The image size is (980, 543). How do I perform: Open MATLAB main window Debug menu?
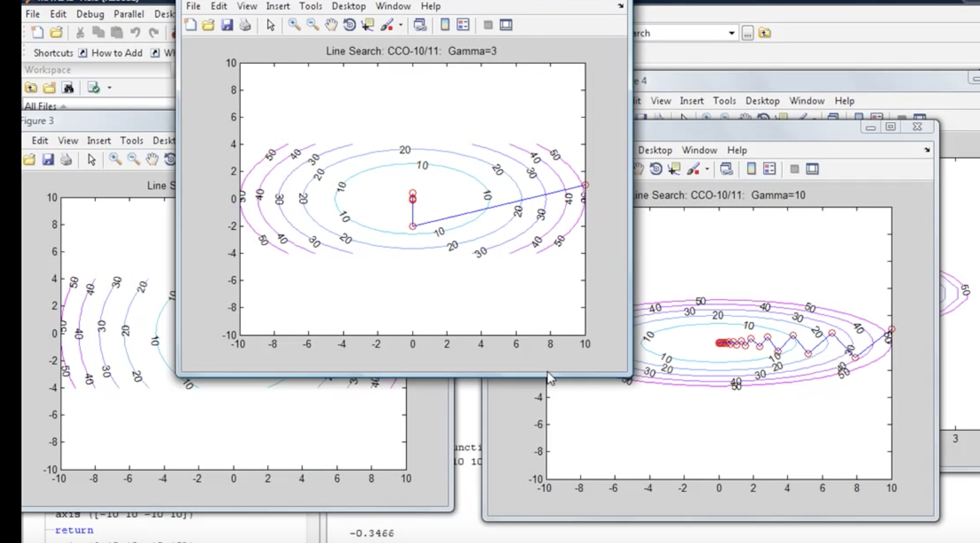click(90, 13)
